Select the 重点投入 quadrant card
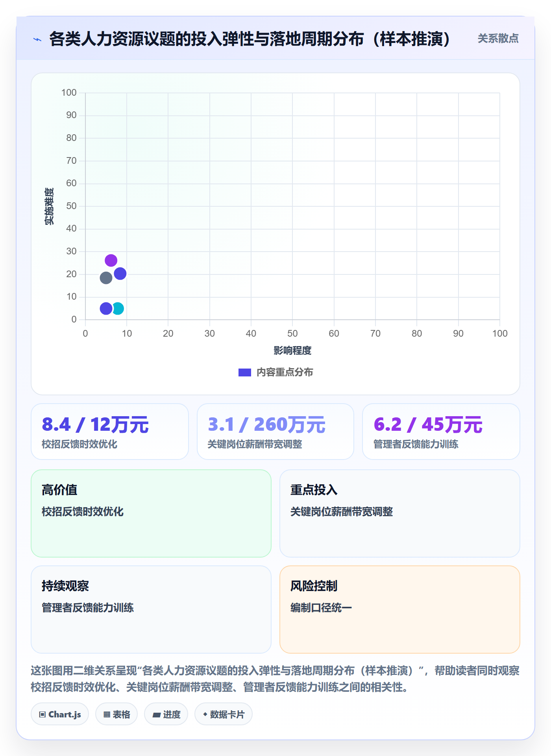551x756 pixels. 400,513
